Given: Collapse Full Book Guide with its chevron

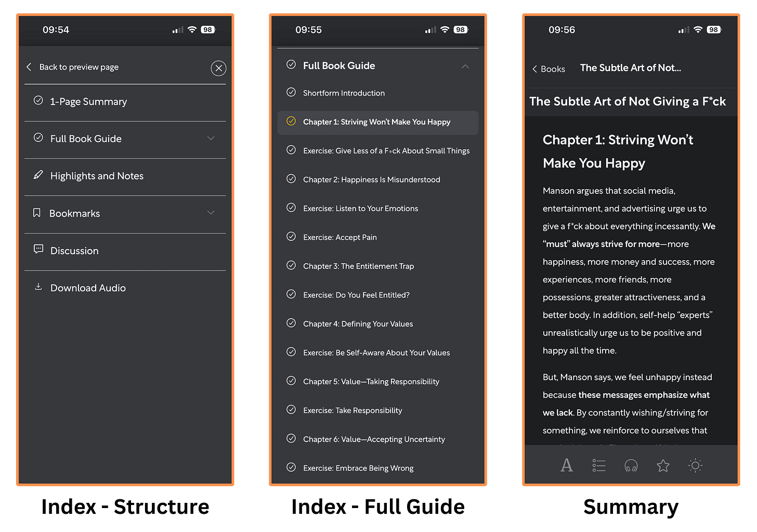Looking at the screenshot, I should point(465,67).
